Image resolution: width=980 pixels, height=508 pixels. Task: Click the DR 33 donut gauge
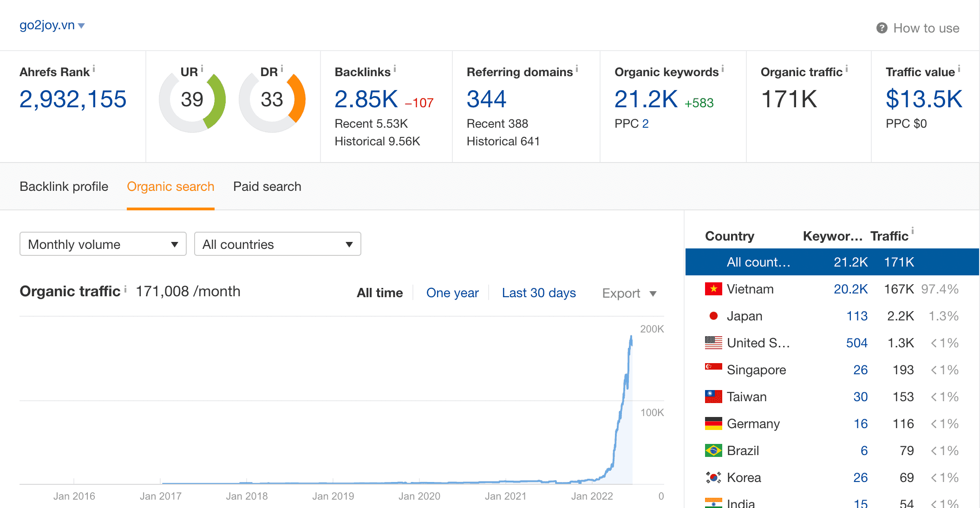272,99
